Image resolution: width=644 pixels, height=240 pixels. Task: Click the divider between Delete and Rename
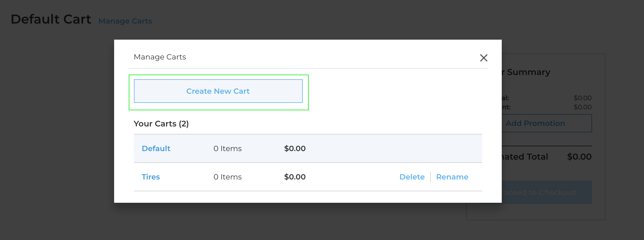click(430, 177)
